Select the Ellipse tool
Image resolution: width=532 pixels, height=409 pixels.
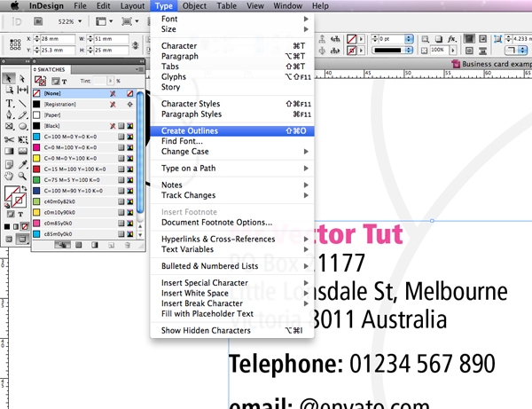[23, 127]
